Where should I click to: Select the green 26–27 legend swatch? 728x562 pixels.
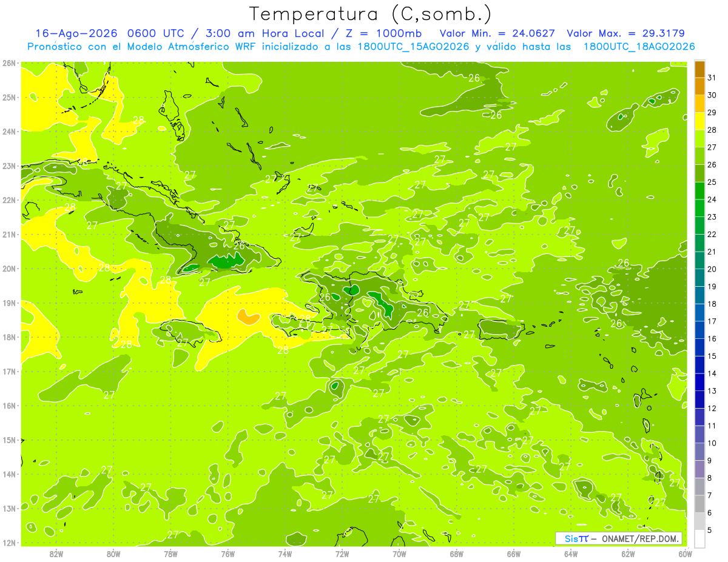click(699, 156)
